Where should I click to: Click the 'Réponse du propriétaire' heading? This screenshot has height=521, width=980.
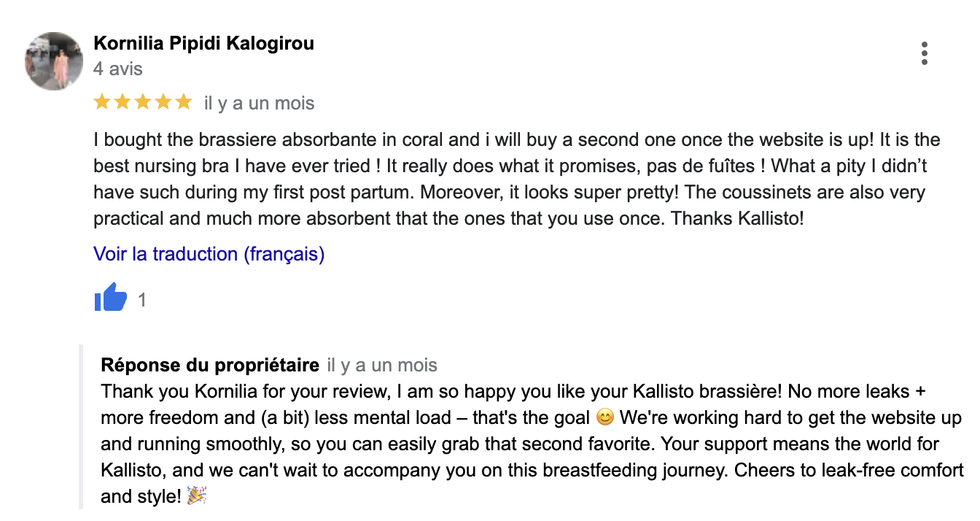[x=210, y=365]
